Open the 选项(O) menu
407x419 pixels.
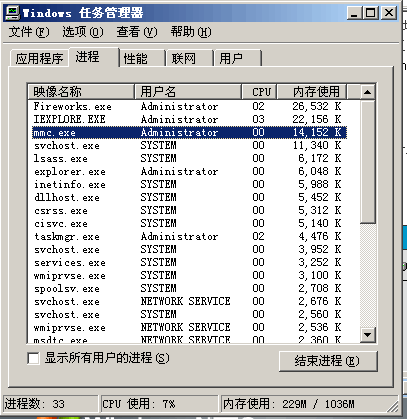pos(83,32)
